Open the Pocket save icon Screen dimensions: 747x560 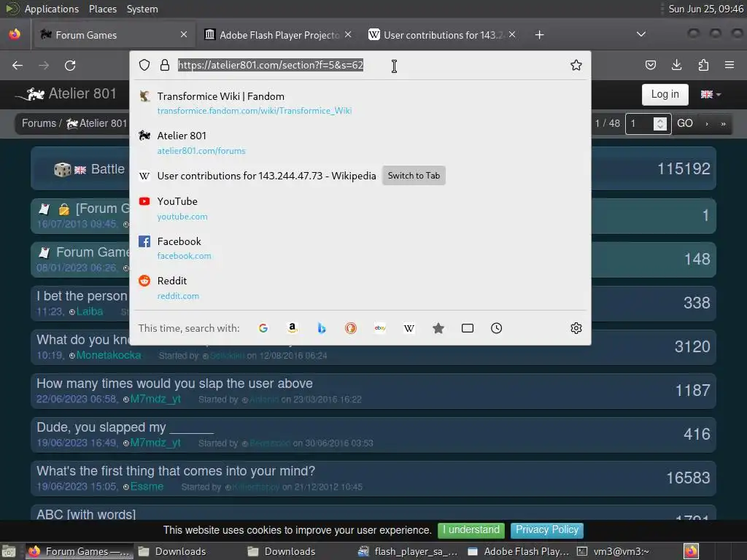(x=650, y=65)
